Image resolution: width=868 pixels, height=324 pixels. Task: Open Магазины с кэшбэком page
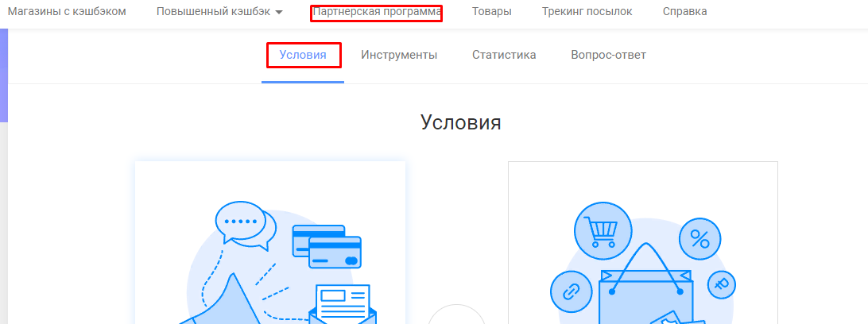coord(67,12)
